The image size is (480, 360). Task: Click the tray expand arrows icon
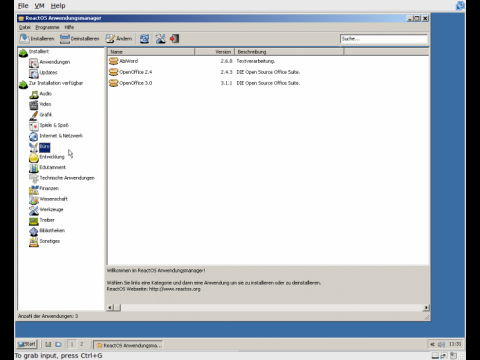pos(432,344)
